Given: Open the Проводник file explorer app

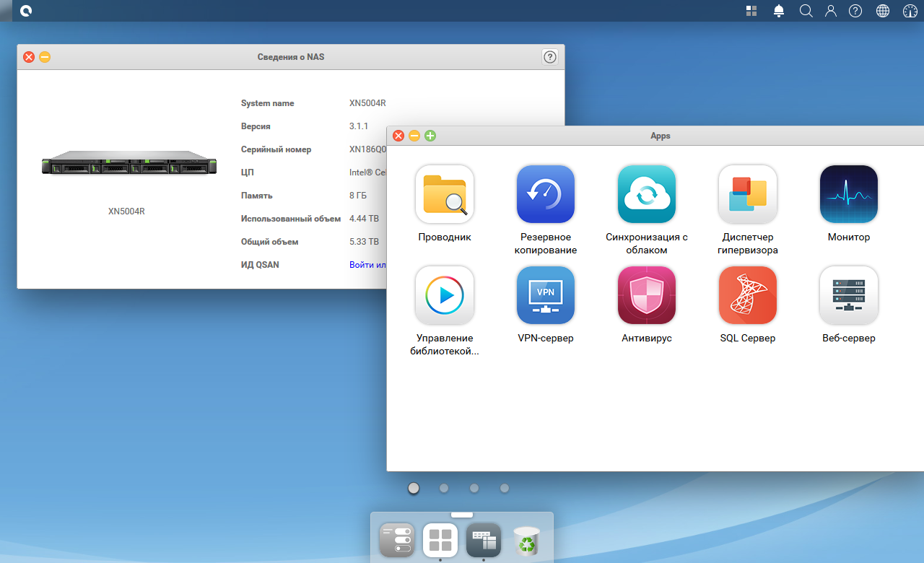Looking at the screenshot, I should click(x=445, y=194).
